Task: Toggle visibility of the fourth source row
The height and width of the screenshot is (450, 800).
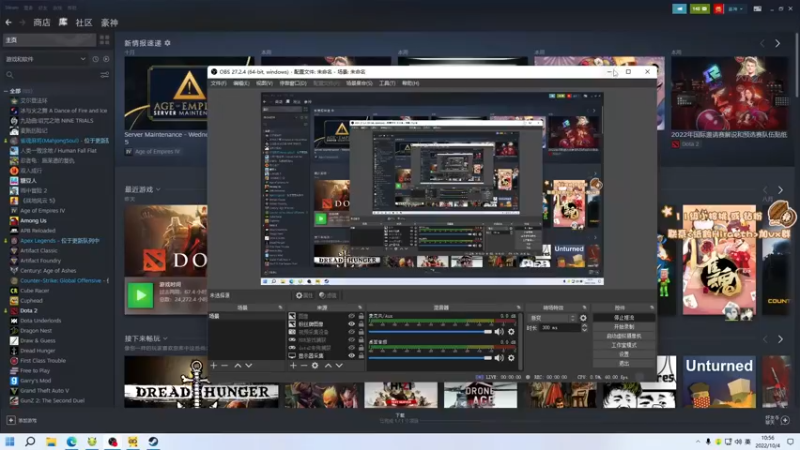Action: (x=352, y=340)
